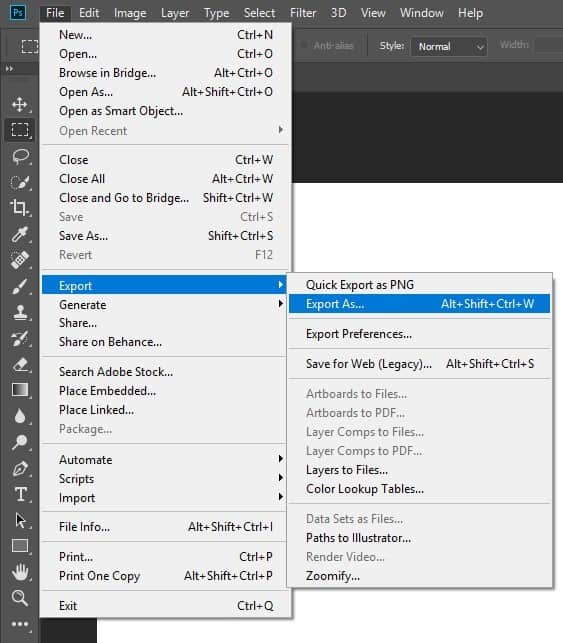The height and width of the screenshot is (643, 563).
Task: Choose Quick Export as PNG
Action: coord(419,285)
